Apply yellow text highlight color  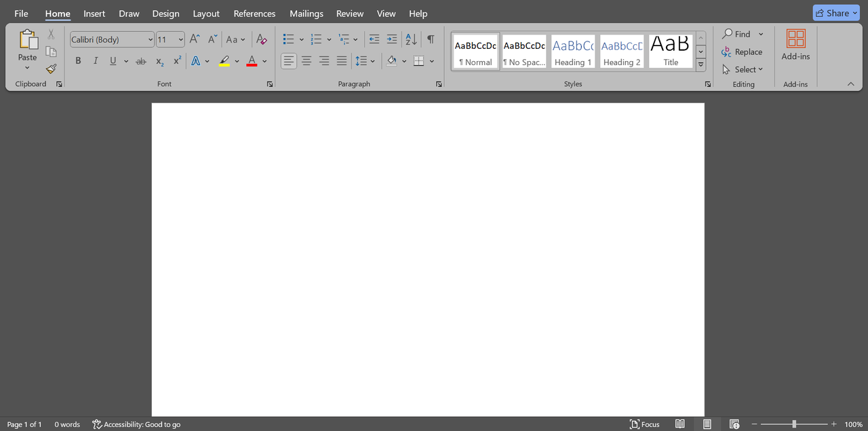coord(224,61)
